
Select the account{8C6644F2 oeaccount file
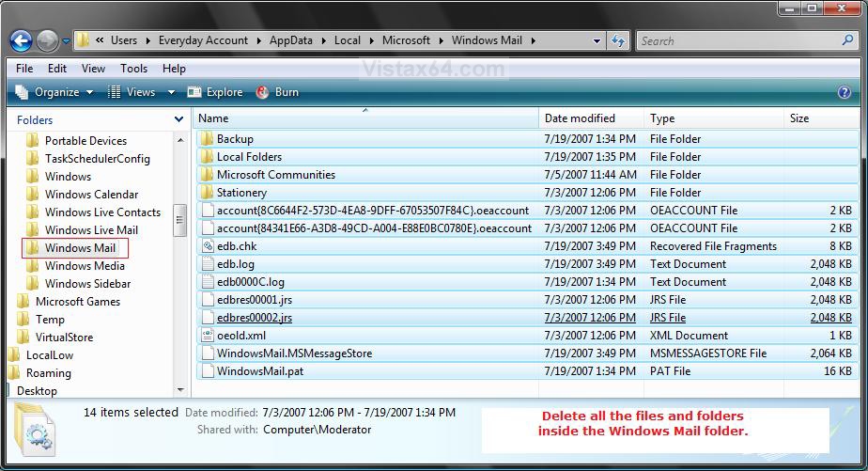pos(373,210)
